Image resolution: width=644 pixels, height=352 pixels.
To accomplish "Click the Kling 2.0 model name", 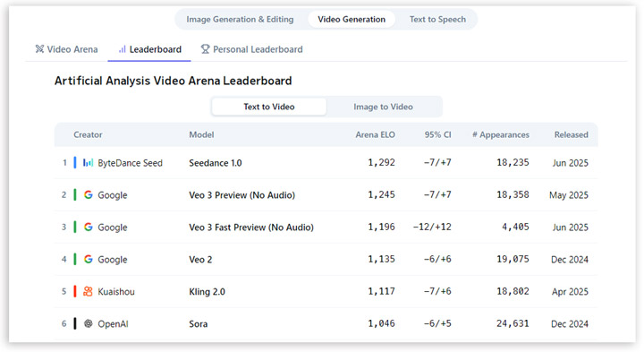I will coord(207,292).
